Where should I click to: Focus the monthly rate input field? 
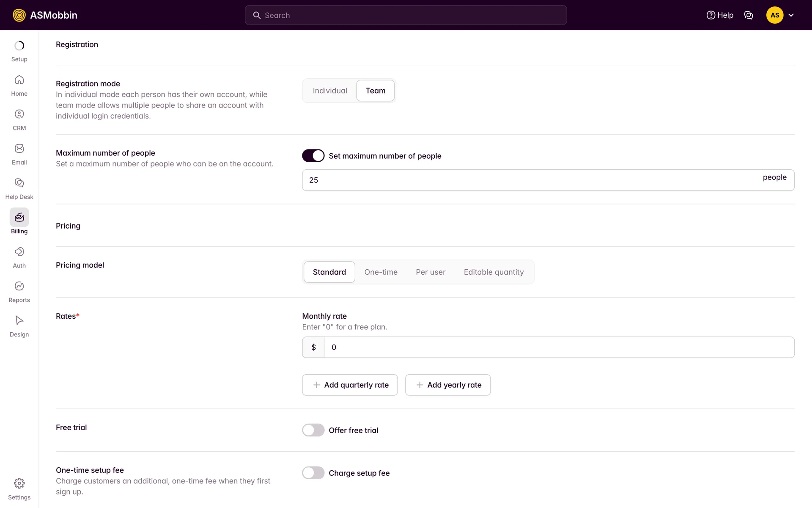click(558, 347)
